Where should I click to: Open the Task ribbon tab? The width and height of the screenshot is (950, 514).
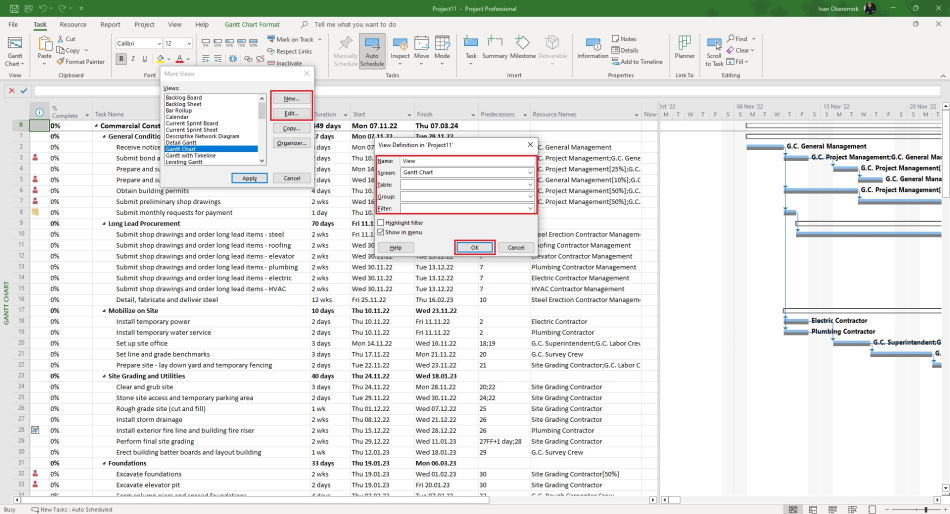[x=40, y=24]
